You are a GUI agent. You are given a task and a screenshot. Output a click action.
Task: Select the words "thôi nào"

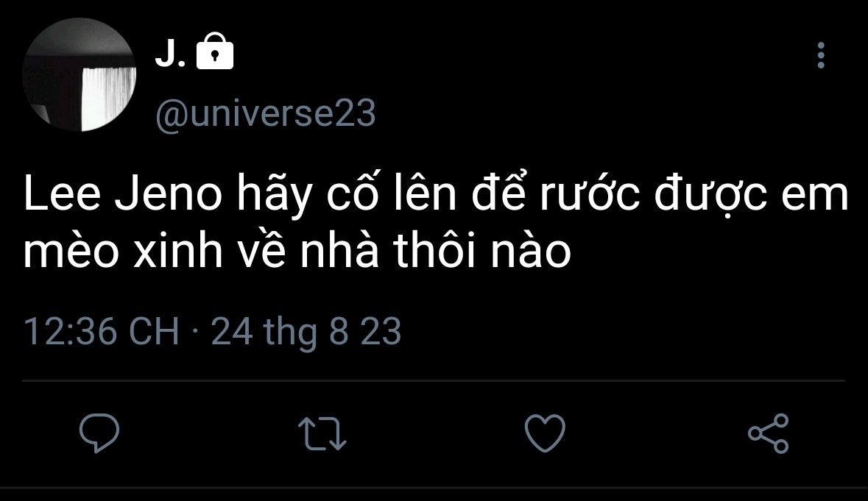pos(482,250)
